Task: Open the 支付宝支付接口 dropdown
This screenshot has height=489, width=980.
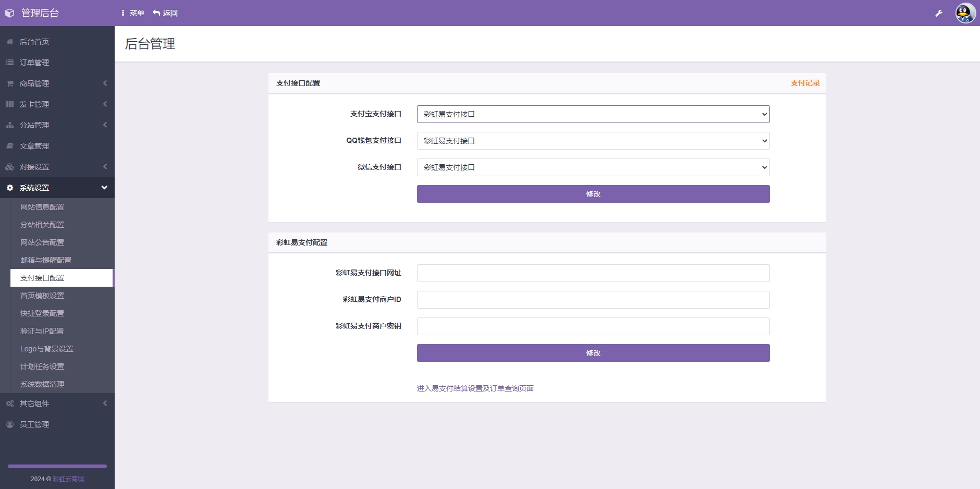Action: coord(593,114)
